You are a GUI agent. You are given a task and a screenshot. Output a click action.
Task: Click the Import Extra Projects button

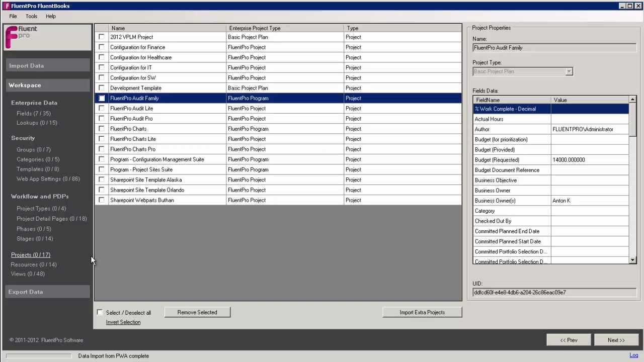coord(422,312)
